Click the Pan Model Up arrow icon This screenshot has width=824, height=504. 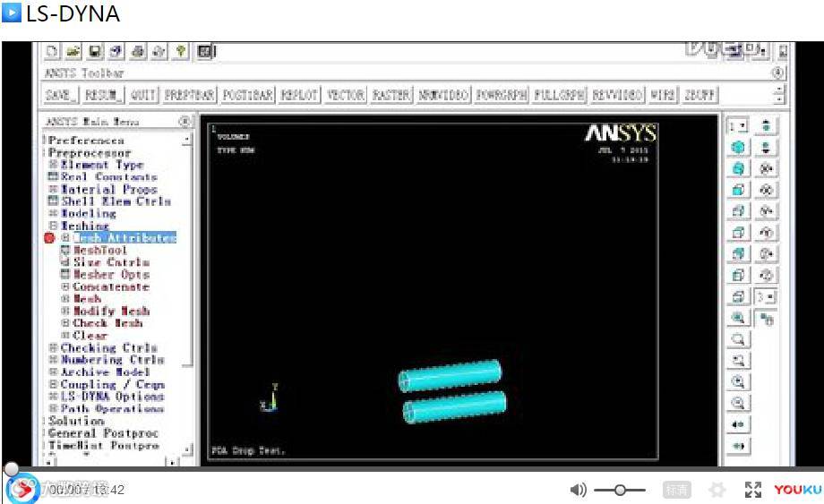click(x=766, y=126)
